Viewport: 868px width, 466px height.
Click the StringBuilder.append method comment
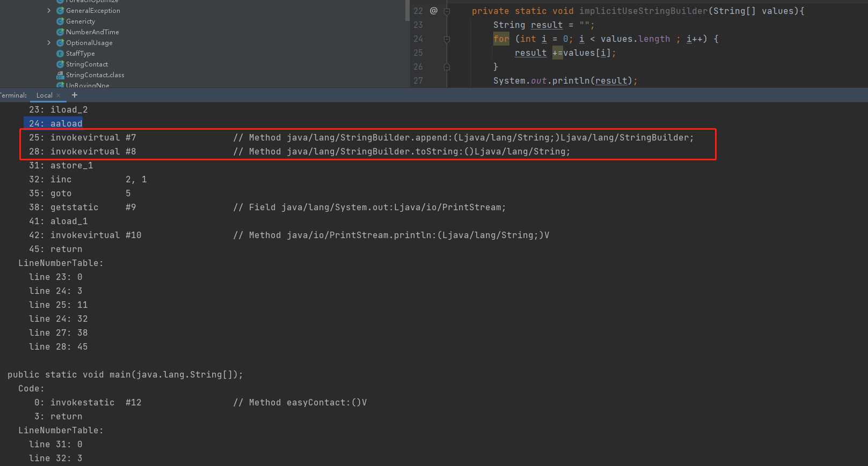coord(463,138)
